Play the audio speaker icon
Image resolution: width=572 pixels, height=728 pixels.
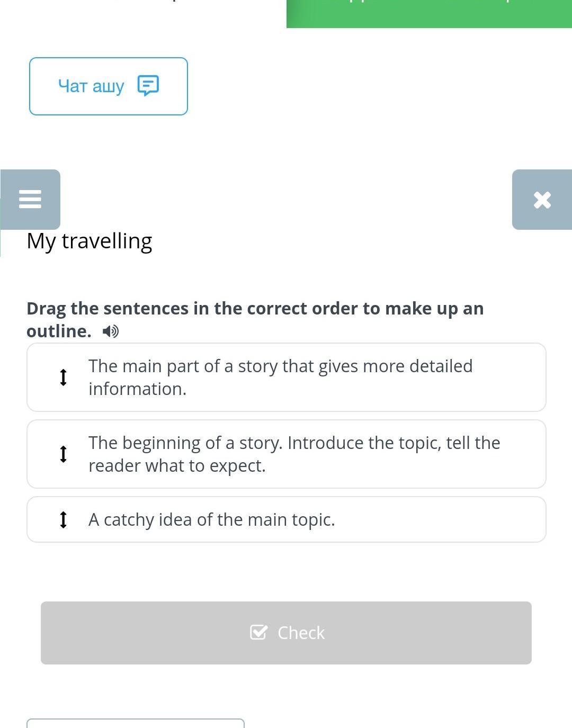tap(110, 331)
